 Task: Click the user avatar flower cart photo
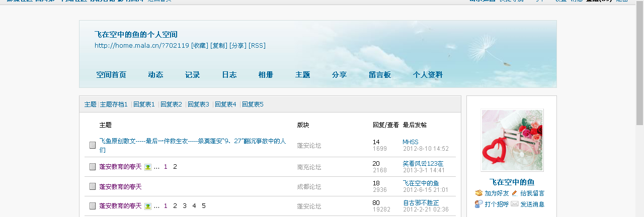[512, 140]
